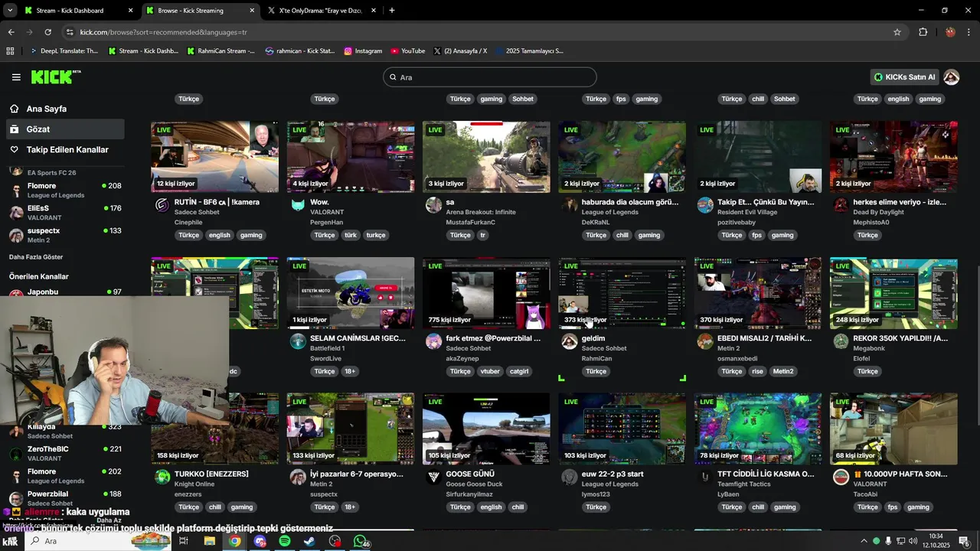Click the home icon beside Ana Sayfa
980x551 pixels.
[14, 109]
